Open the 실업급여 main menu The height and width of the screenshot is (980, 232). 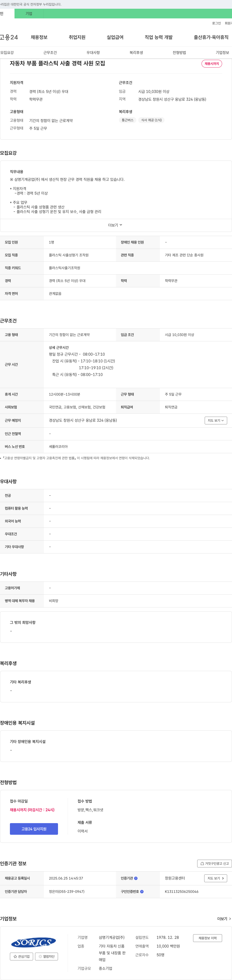tap(115, 37)
